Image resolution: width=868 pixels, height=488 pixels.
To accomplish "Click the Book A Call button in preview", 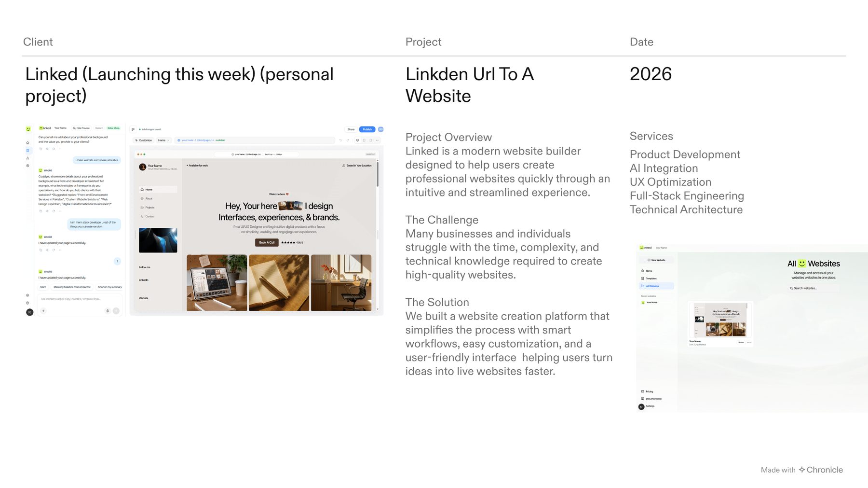I will click(x=267, y=242).
